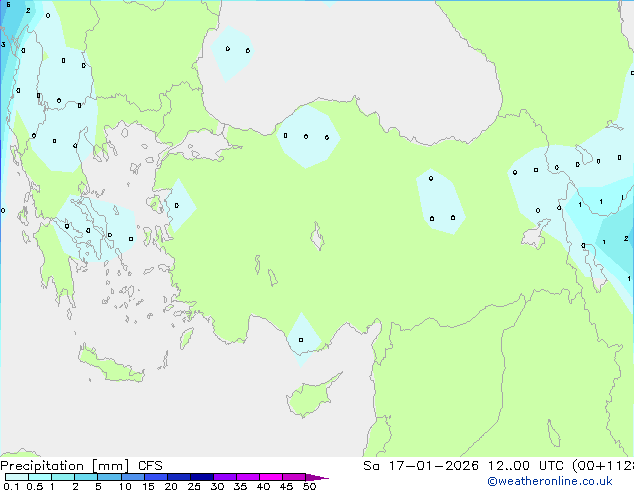Image resolution: width=634 pixels, height=490 pixels.
Task: Click the 'Precipitation' word in the map title
Action: coord(42,466)
